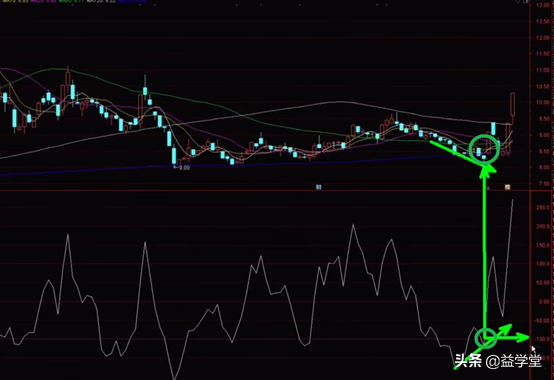Select the 10.00 price axis label
Viewport: 554px width, 380px height.
pos(542,102)
